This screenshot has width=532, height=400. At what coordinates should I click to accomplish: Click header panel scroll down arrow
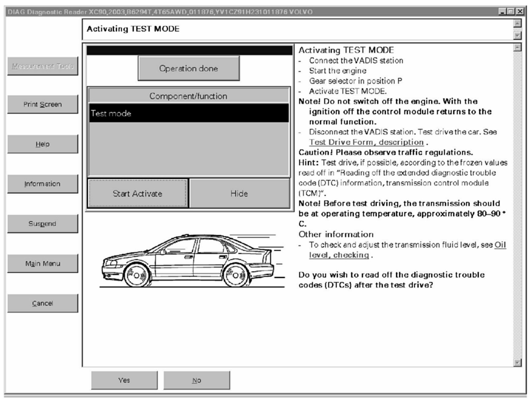coord(517,35)
